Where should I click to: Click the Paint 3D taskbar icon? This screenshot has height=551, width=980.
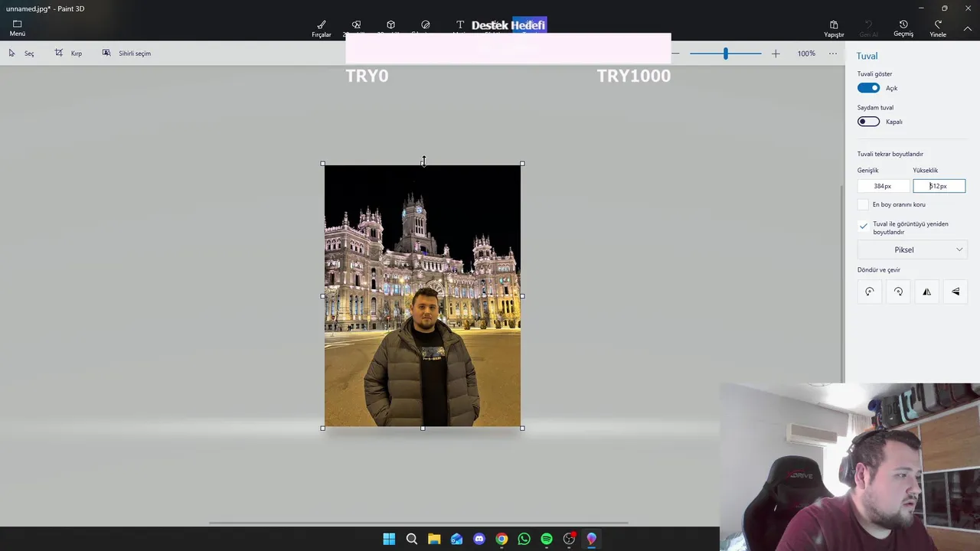[592, 539]
